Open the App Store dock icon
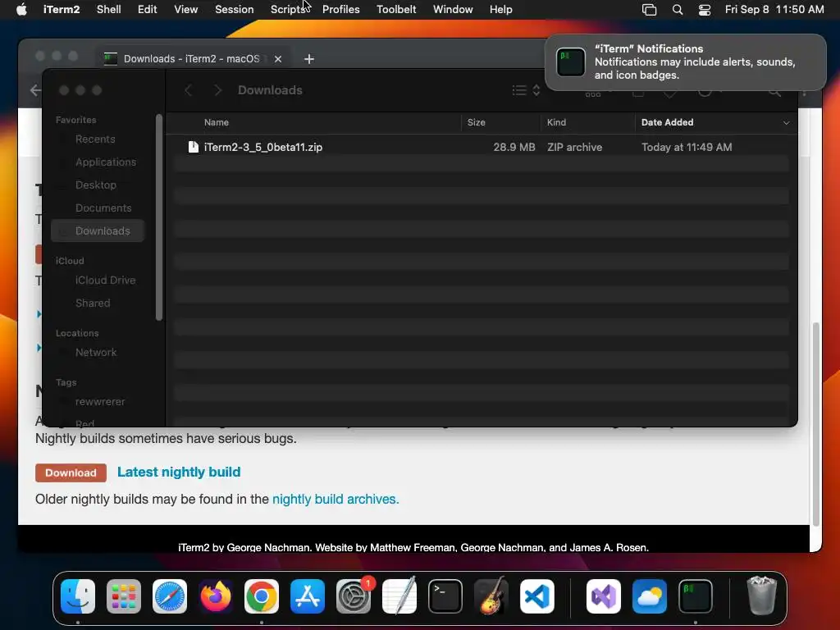 308,596
